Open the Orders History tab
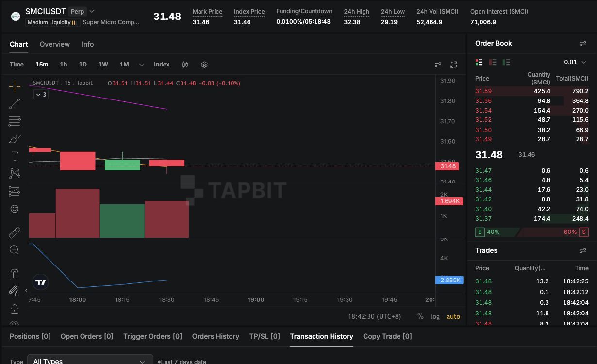 coord(216,336)
